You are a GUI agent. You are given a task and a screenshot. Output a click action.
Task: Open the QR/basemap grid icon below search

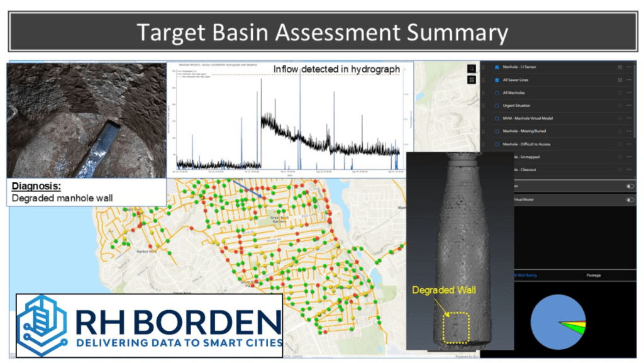[x=471, y=80]
